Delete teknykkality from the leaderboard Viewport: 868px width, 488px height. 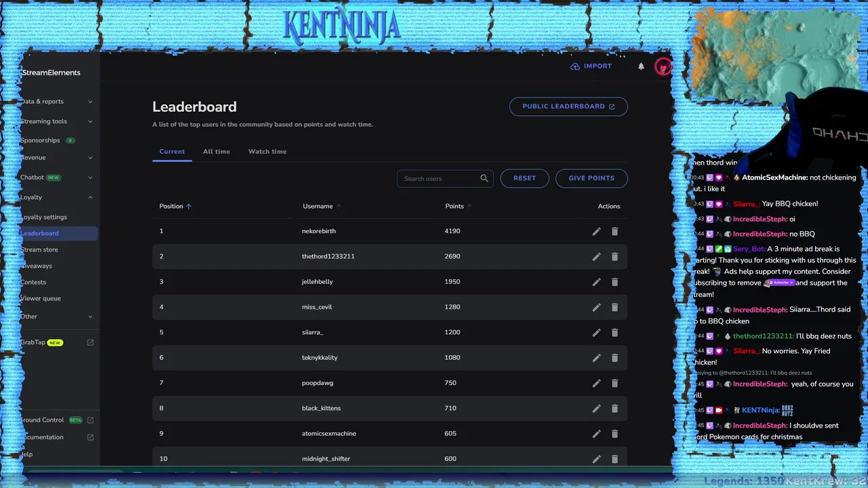click(x=614, y=358)
